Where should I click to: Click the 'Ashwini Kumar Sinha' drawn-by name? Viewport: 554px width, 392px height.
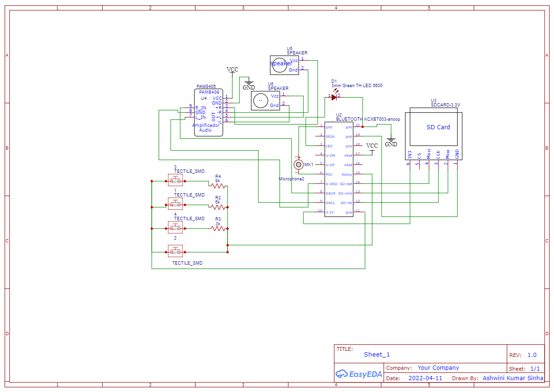point(513,378)
